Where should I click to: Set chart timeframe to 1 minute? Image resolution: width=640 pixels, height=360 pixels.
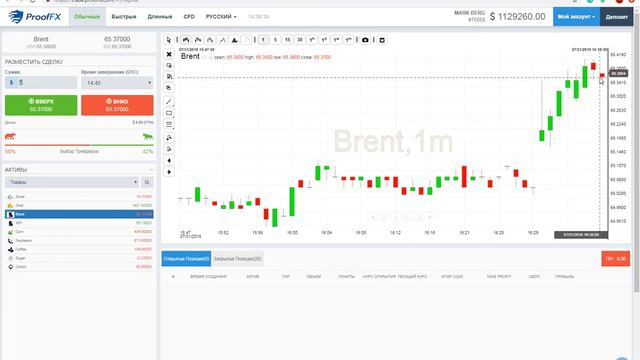(x=263, y=40)
